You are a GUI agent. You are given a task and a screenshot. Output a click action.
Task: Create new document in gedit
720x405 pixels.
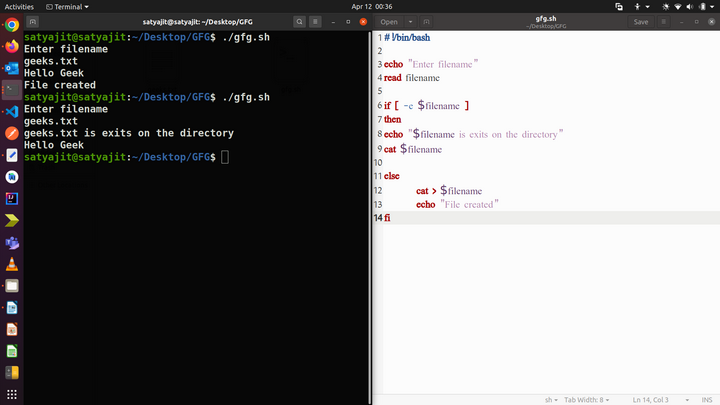(428, 21)
